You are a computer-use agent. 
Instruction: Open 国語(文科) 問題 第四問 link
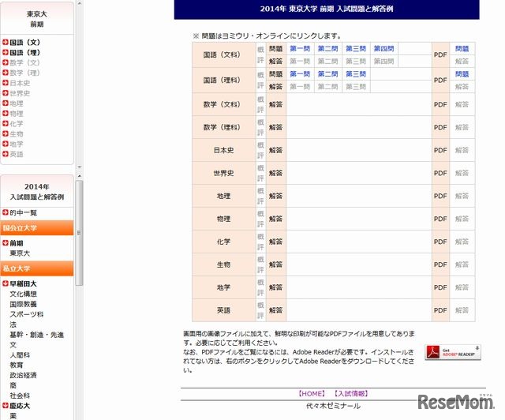point(384,49)
